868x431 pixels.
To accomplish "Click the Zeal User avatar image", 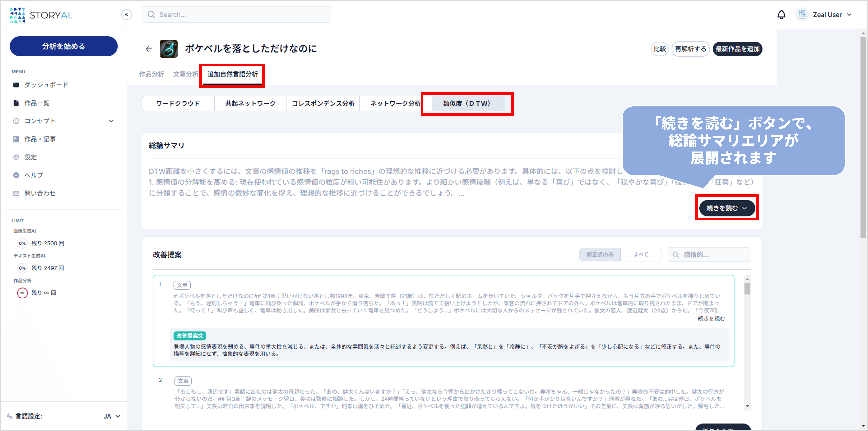I will (802, 15).
